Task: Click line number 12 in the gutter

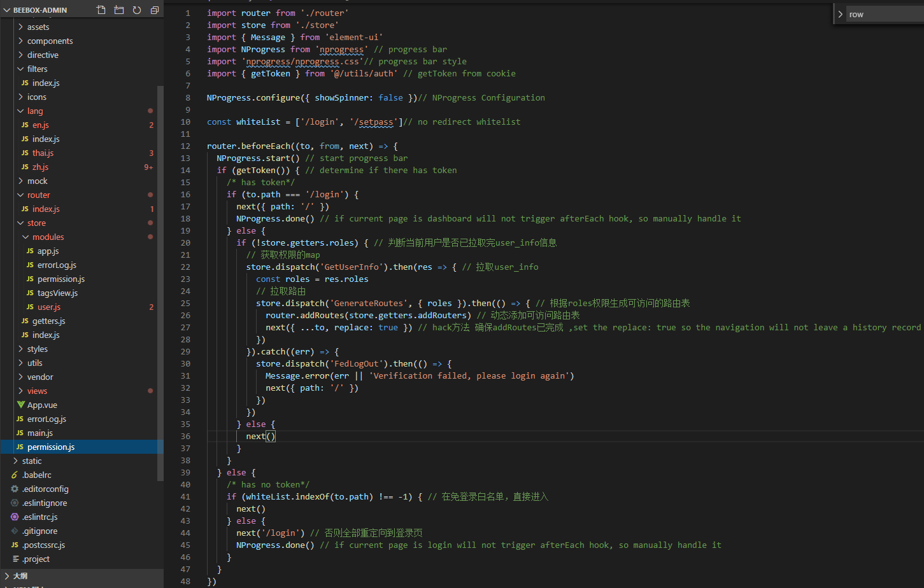Action: [185, 146]
